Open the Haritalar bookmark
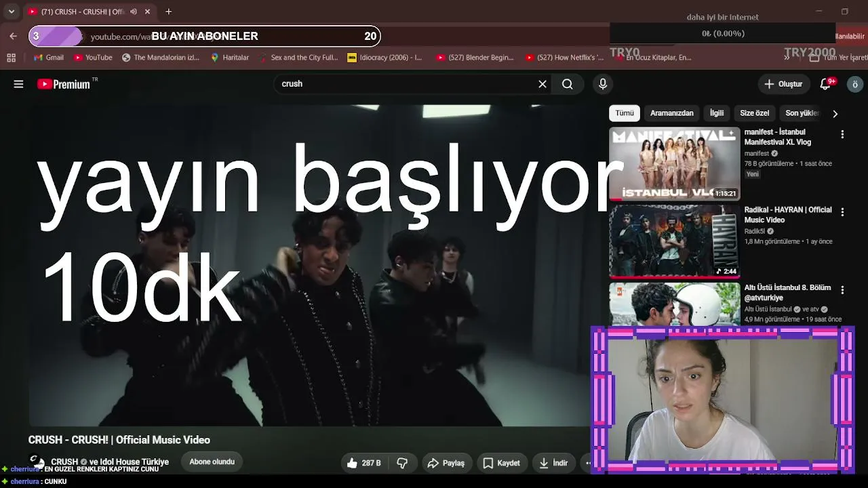This screenshot has height=488, width=868. (x=230, y=58)
